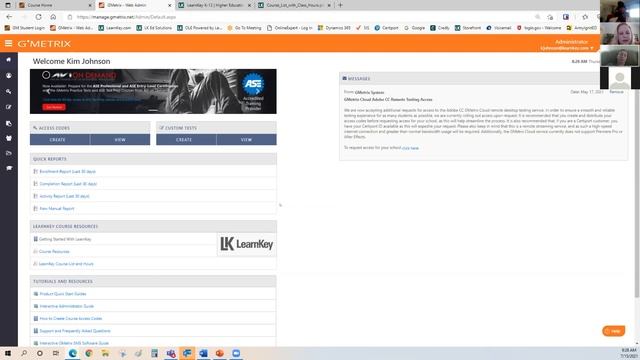Open the key access codes sidebar icon
The height and width of the screenshot is (360, 640).
point(9,91)
